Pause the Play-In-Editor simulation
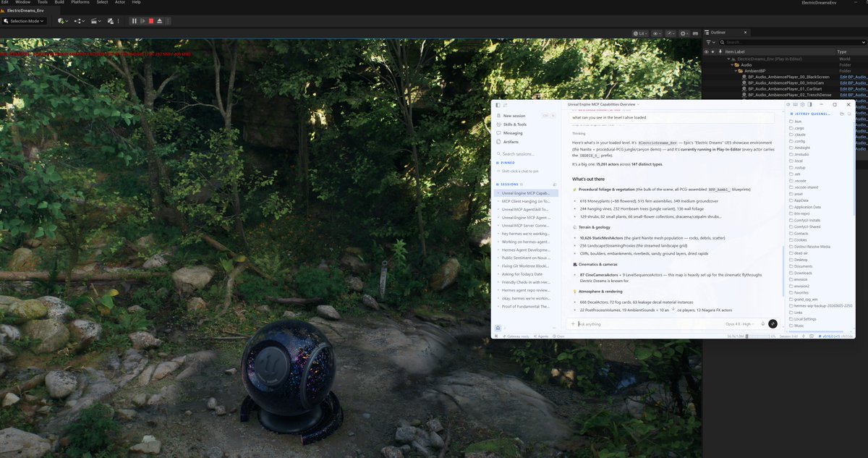Screen dimensions: 868x458 (x=134, y=21)
